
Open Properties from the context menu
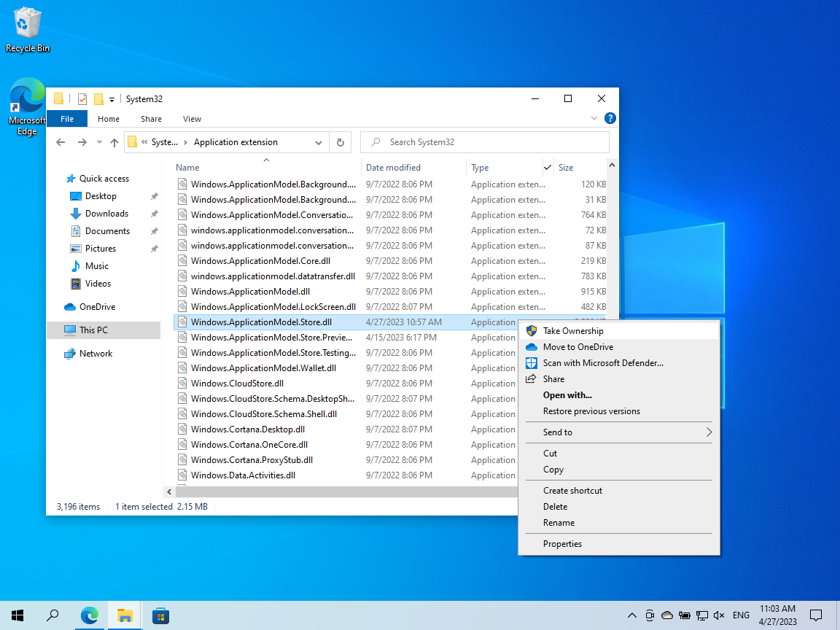(619, 544)
